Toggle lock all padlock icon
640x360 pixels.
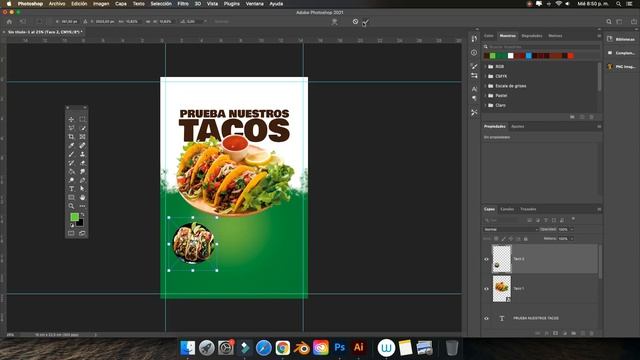click(526, 239)
